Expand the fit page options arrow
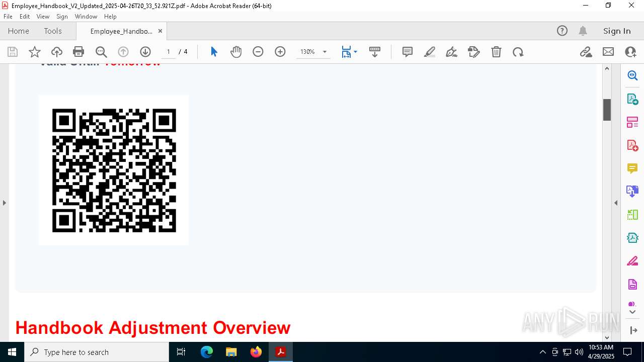The height and width of the screenshot is (362, 644). 355,52
